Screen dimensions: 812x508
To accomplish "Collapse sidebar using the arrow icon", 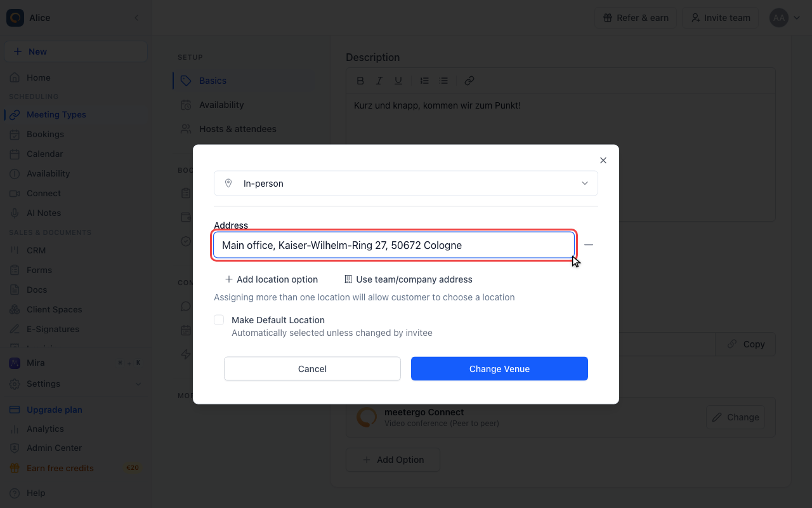I will [136, 18].
